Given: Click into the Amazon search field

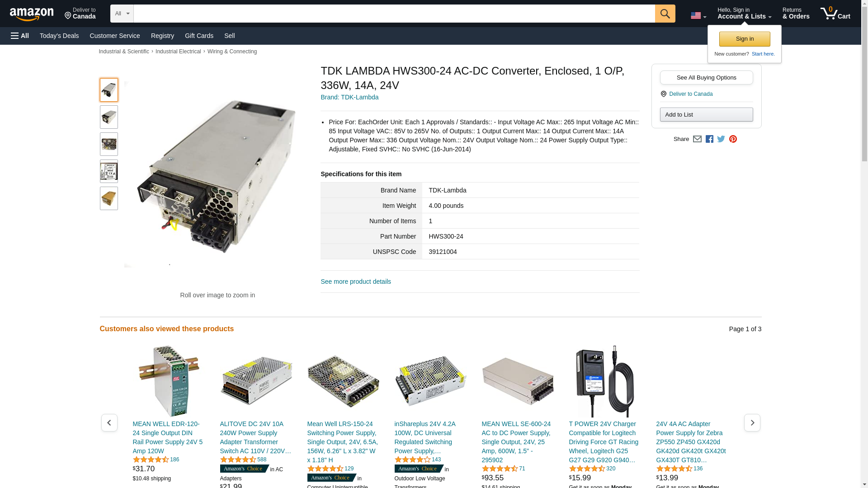Looking at the screenshot, I should 394,14.
